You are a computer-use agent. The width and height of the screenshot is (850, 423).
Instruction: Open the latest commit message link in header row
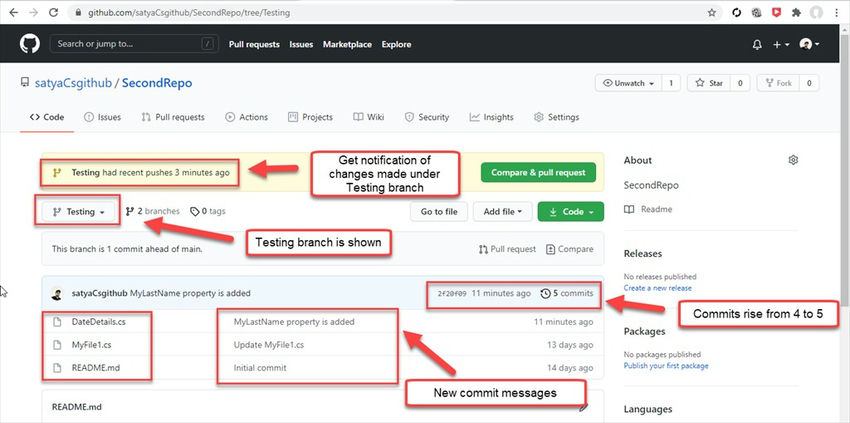190,293
